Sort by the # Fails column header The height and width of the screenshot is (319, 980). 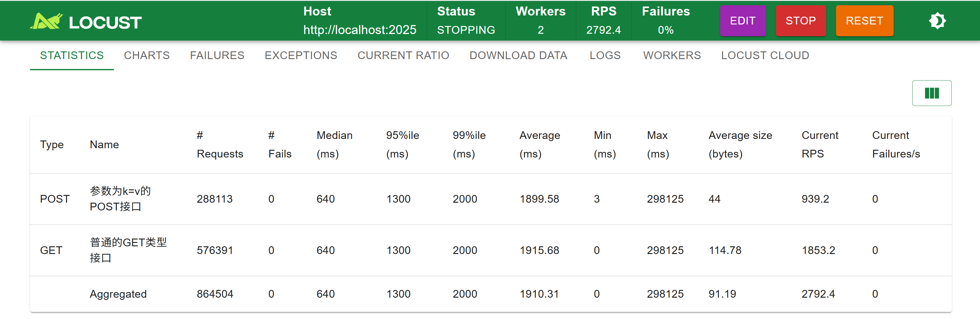click(x=280, y=145)
